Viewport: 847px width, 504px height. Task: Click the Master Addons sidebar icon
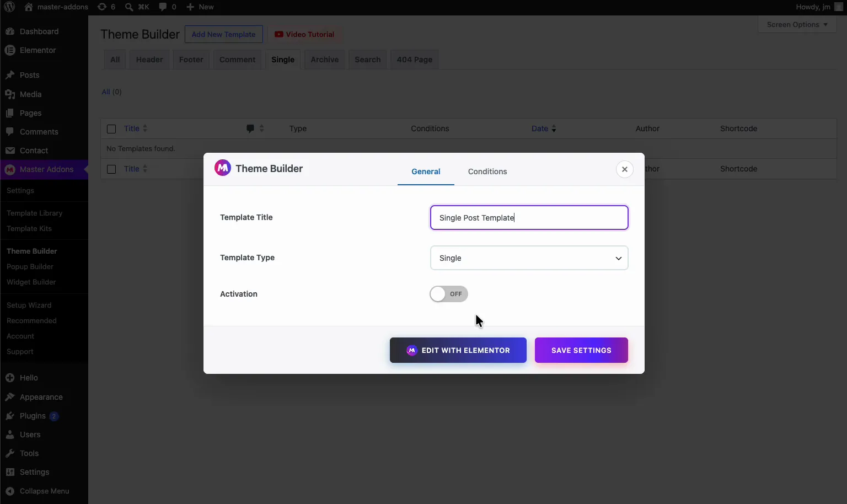[x=10, y=169]
